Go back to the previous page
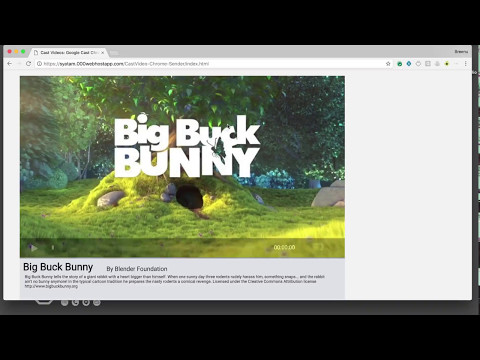 (10, 64)
